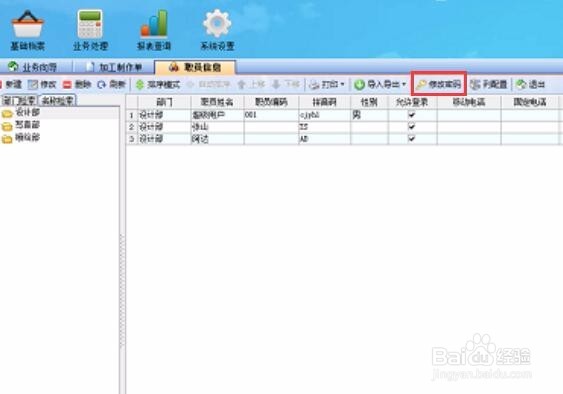Select row number 2 in the grid
The height and width of the screenshot is (394, 563).
click(132, 127)
